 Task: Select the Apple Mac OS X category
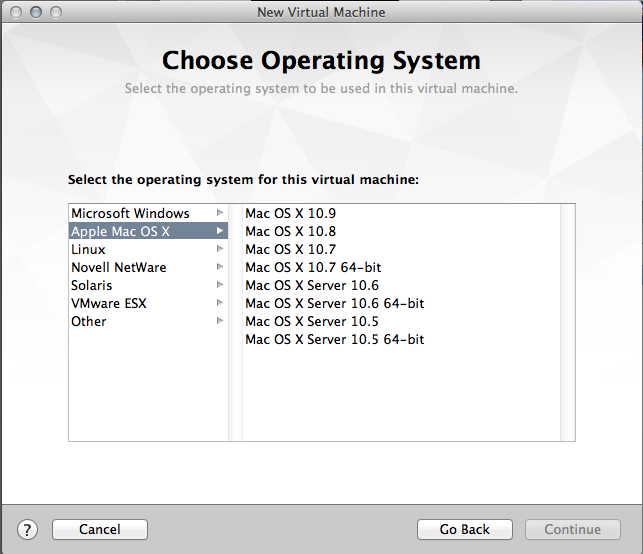[x=148, y=231]
